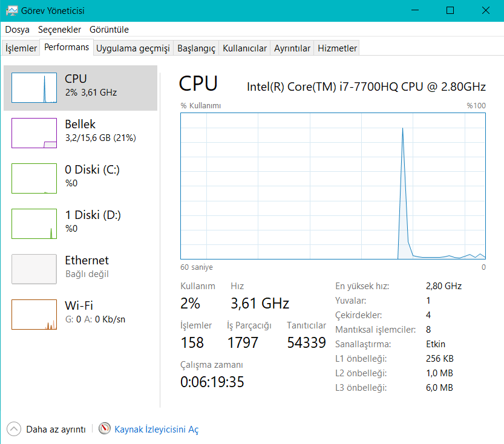Click the L3 önbelleği value 6,0 MB

(439, 388)
